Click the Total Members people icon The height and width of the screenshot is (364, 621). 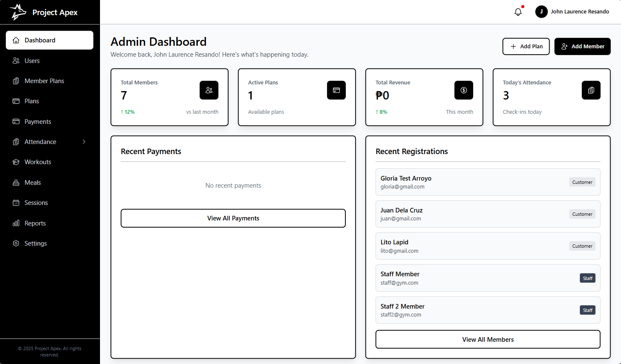209,90
